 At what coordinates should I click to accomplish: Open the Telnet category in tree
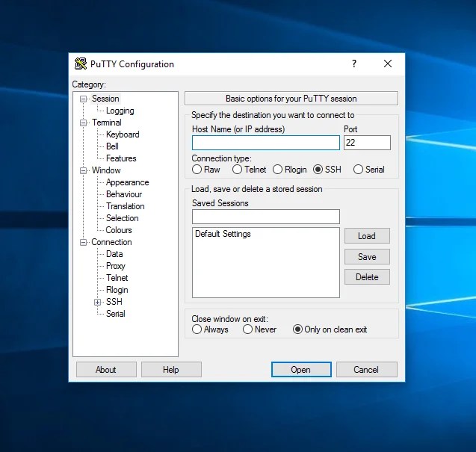(117, 278)
